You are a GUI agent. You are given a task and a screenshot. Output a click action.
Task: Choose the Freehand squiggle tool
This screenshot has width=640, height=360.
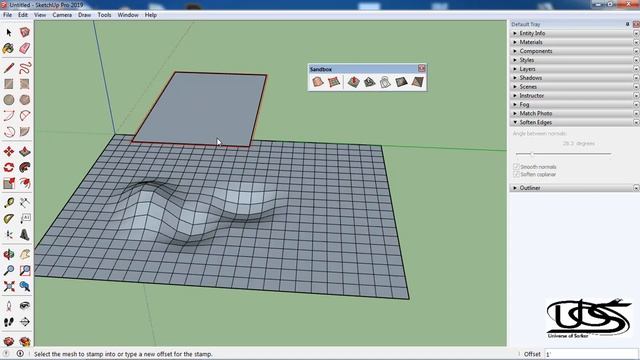coord(25,68)
